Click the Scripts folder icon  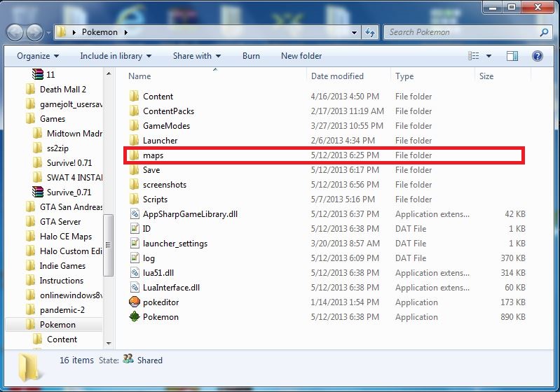(x=135, y=199)
